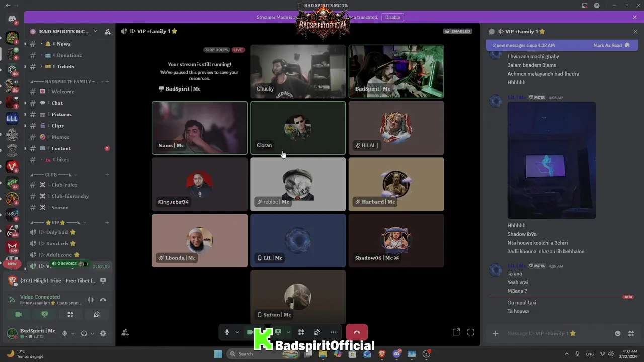Image resolution: width=644 pixels, height=362 pixels.
Task: Toggle microphone mute in call control bar
Action: pyautogui.click(x=227, y=332)
